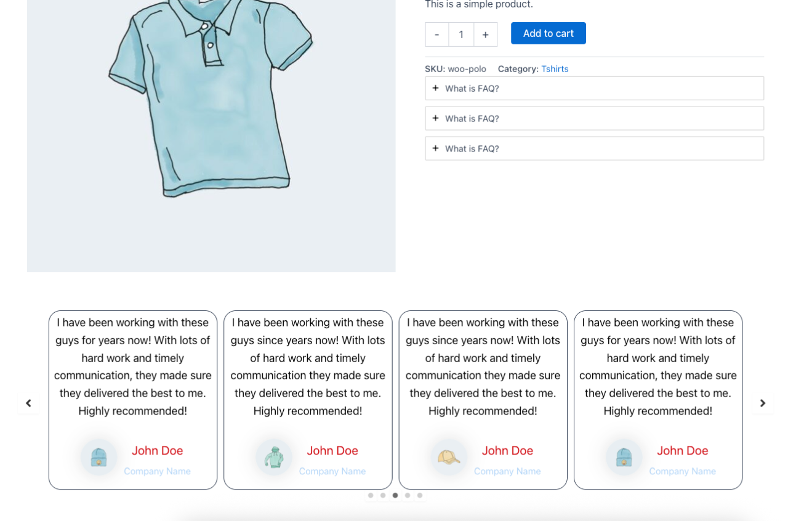Select the last carousel pagination dot
812x521 pixels.
(x=420, y=495)
